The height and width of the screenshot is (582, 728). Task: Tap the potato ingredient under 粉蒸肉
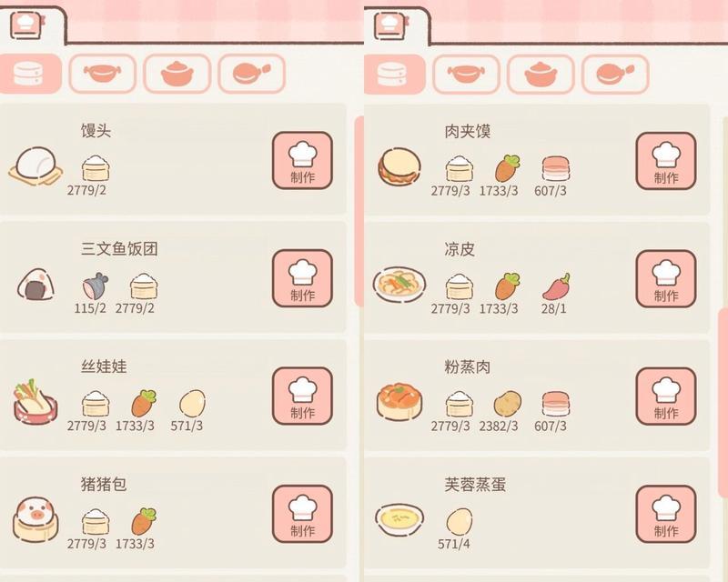[508, 404]
